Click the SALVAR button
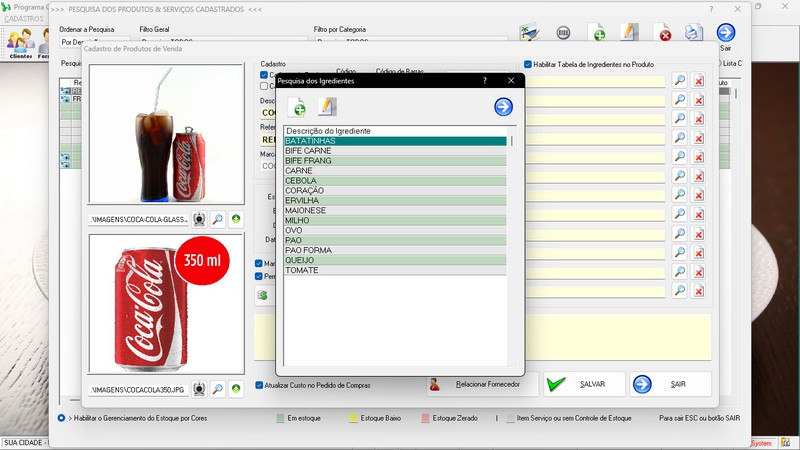This screenshot has height=450, width=800. 584,384
